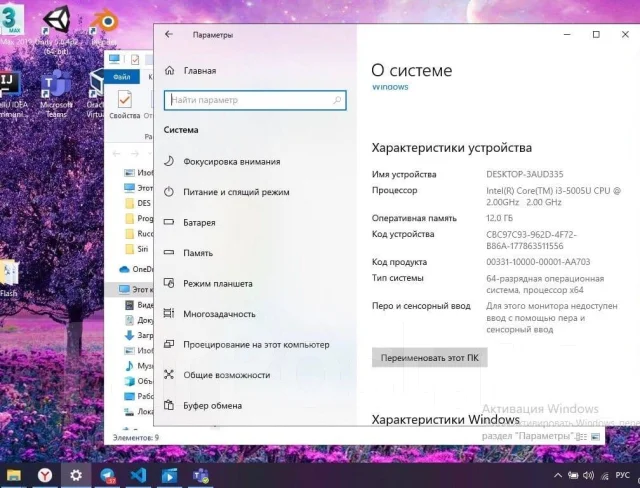Open Microsoft Teams from the taskbar
Image resolution: width=640 pixels, height=488 pixels.
click(x=201, y=475)
